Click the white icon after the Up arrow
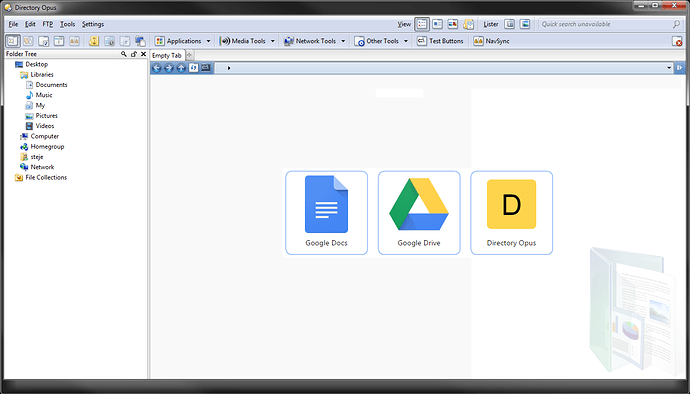 tap(193, 68)
